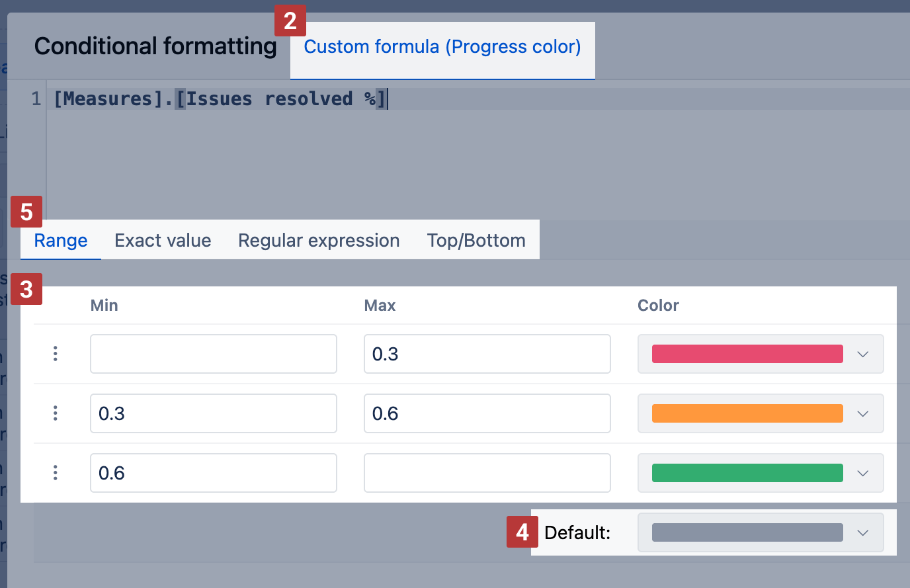Click the Max field containing 0.3
The height and width of the screenshot is (588, 910).
(x=487, y=354)
